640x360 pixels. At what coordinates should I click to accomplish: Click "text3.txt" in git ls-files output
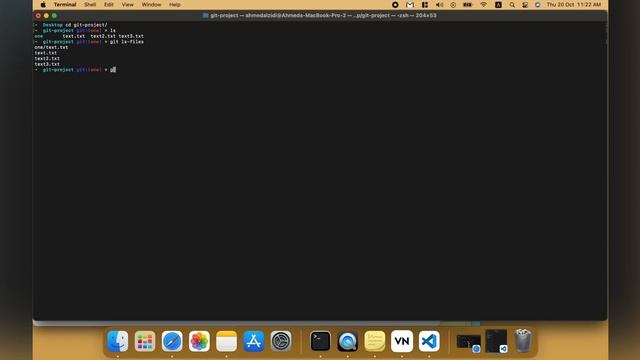[x=47, y=64]
